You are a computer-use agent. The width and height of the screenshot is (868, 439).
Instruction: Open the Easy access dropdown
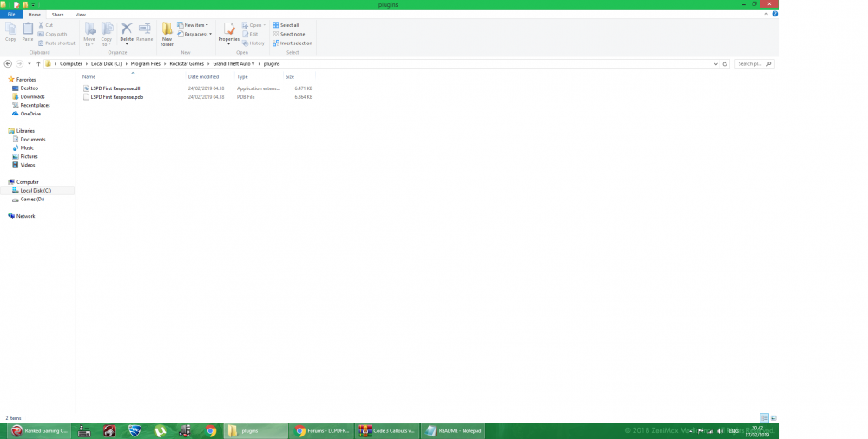tap(194, 34)
